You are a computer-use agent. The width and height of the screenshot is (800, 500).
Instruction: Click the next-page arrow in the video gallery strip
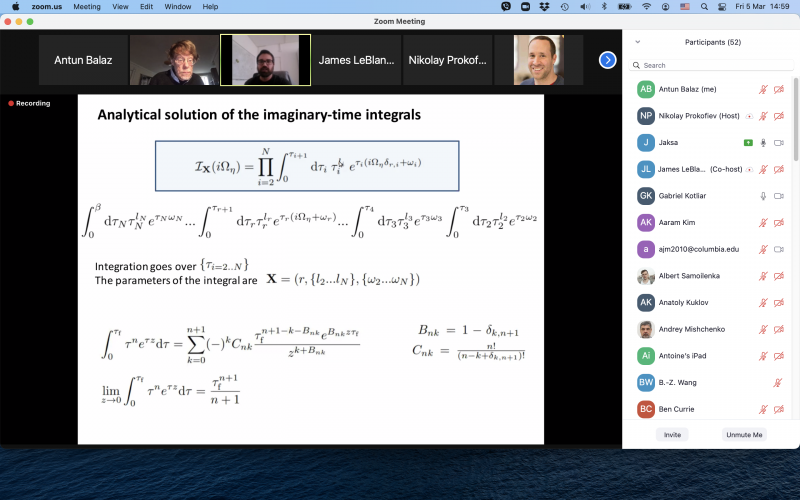click(607, 60)
